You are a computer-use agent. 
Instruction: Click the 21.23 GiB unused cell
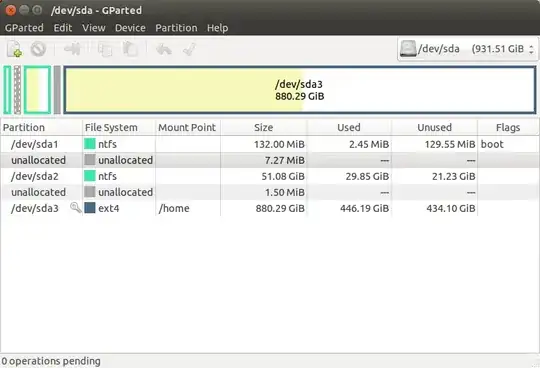click(x=454, y=176)
